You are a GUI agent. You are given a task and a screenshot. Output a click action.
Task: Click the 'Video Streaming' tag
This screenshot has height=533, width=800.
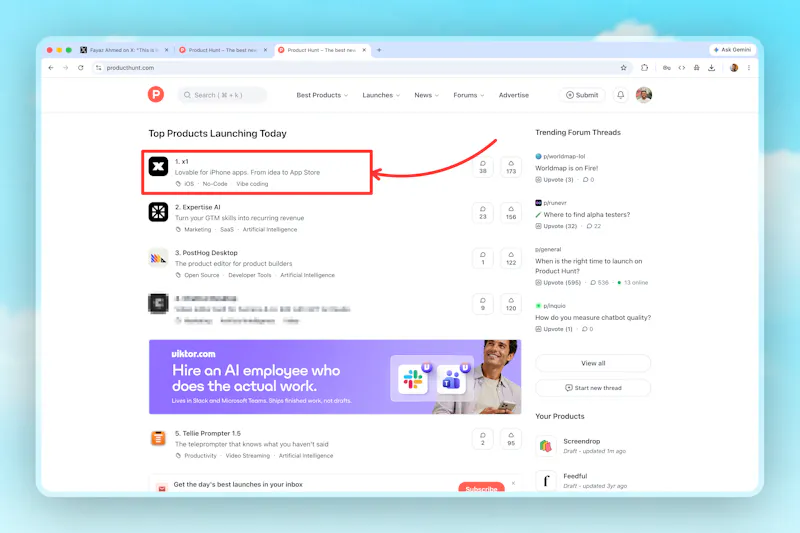coord(247,455)
